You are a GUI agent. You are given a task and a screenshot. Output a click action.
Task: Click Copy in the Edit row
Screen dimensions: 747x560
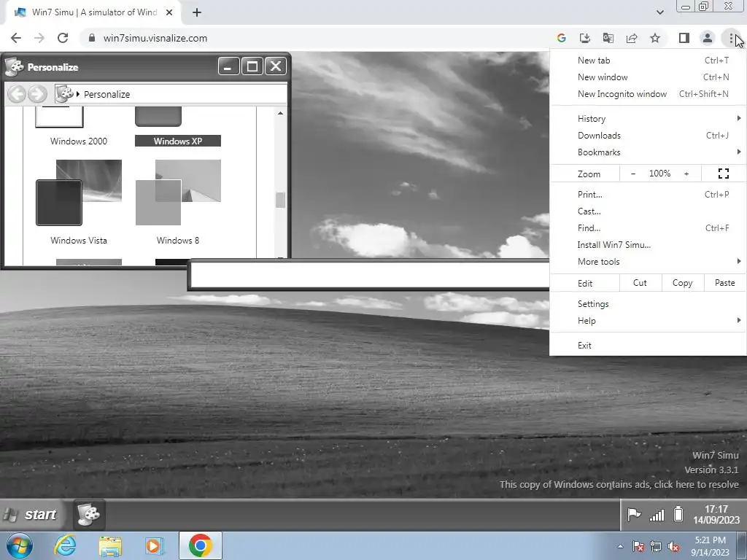pos(682,283)
